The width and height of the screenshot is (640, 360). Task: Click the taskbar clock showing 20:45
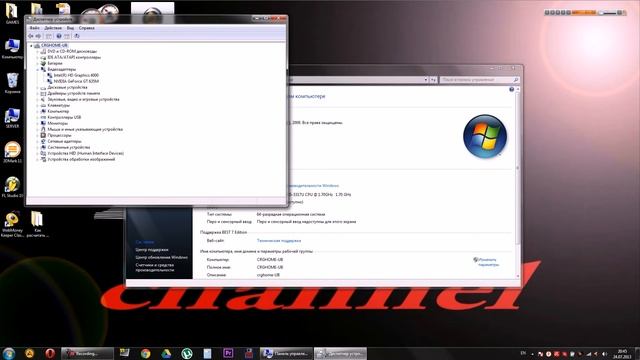(622, 353)
